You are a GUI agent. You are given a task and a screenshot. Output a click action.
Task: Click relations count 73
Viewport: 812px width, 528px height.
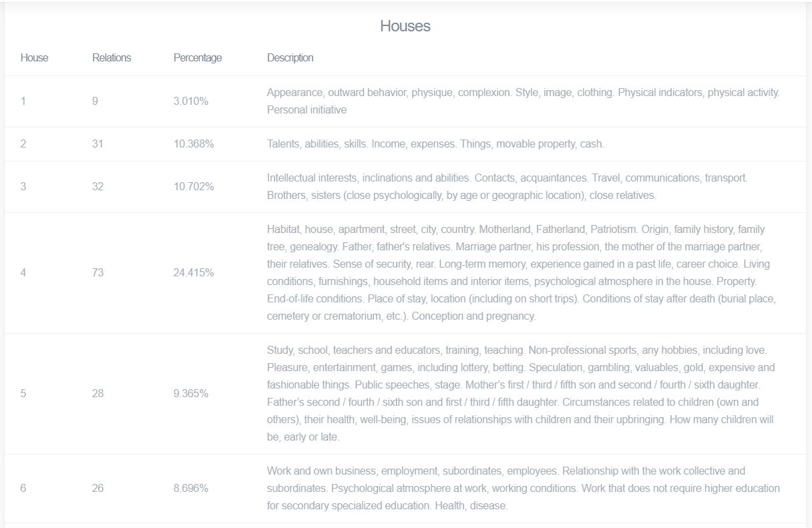coord(98,273)
